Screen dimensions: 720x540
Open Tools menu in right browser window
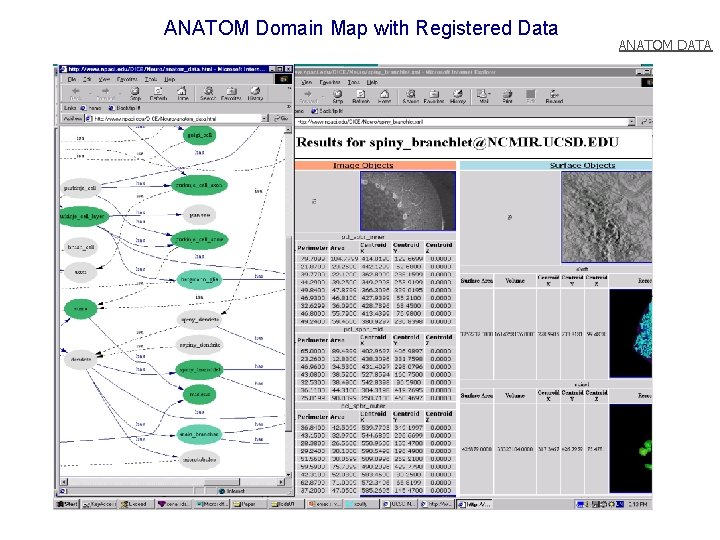pos(354,82)
